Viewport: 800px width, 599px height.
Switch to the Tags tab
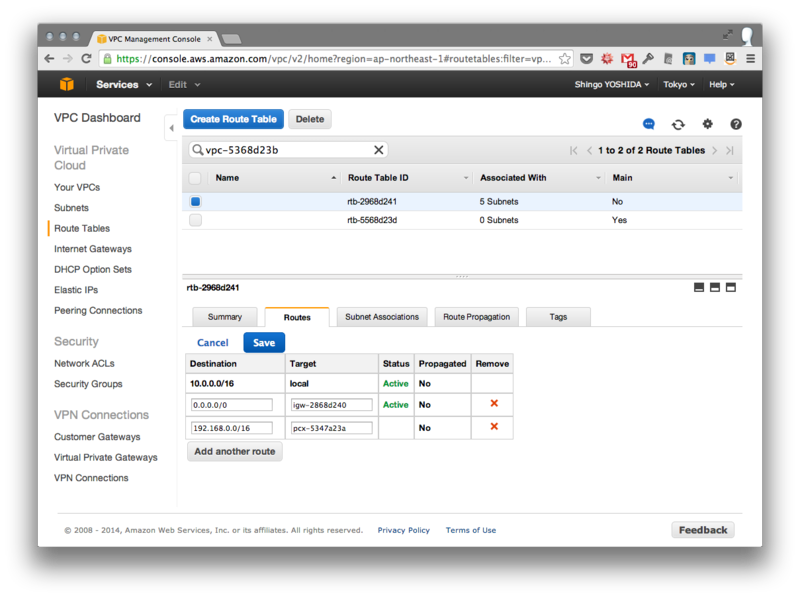point(558,317)
